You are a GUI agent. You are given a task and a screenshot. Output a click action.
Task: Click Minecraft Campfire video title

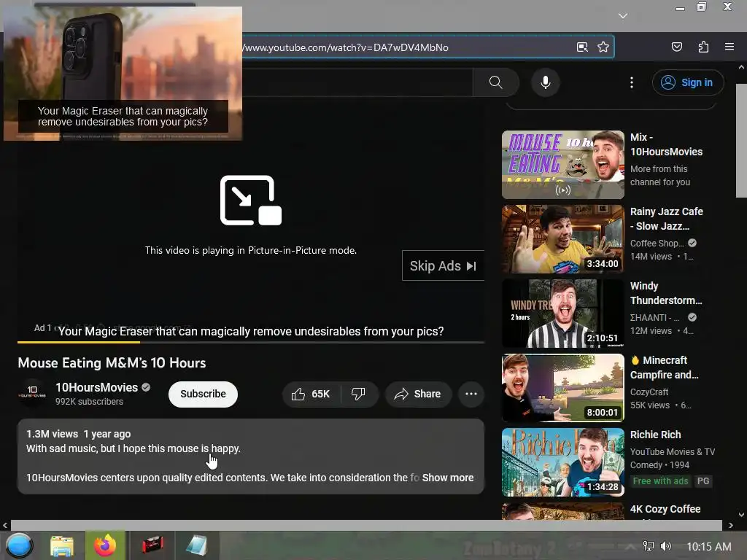pyautogui.click(x=664, y=367)
